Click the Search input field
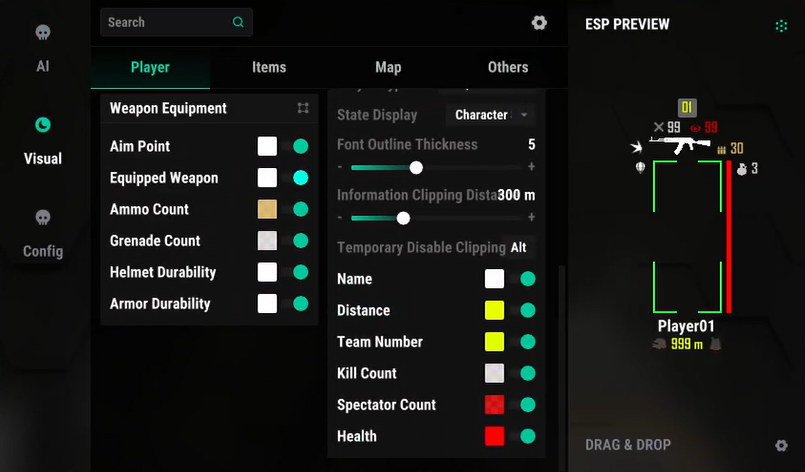805x472 pixels. coord(165,22)
